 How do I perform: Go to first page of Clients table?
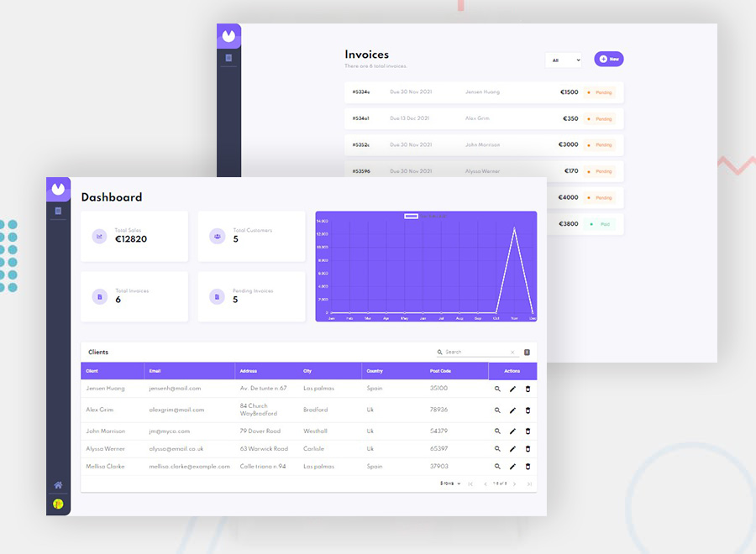(x=470, y=483)
